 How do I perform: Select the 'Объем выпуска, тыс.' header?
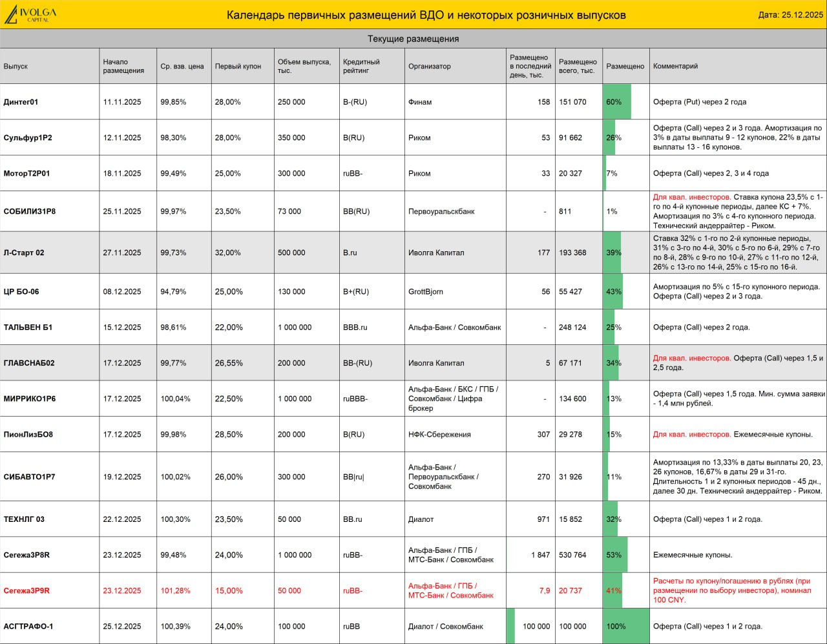pos(304,66)
